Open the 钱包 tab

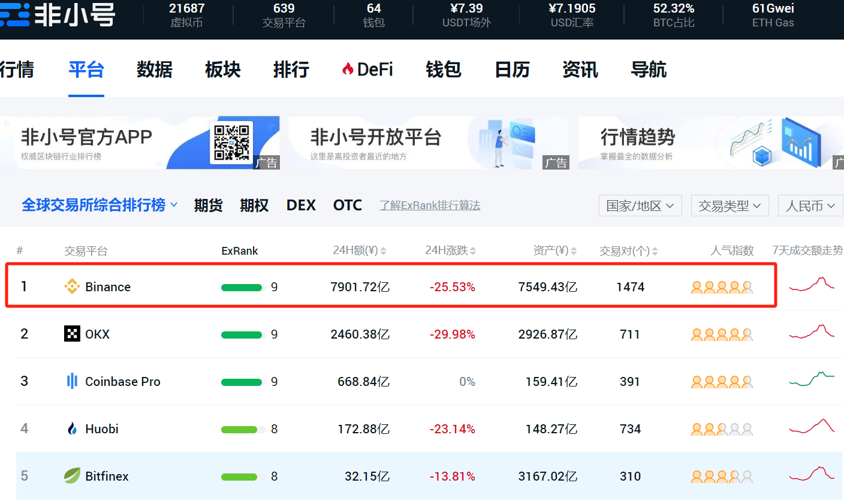444,70
